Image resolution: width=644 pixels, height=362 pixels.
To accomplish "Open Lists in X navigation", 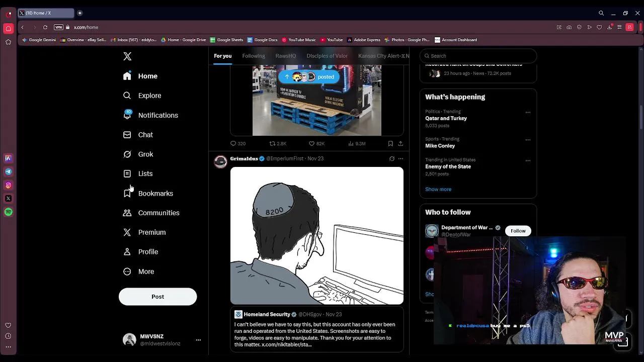I will click(138, 173).
